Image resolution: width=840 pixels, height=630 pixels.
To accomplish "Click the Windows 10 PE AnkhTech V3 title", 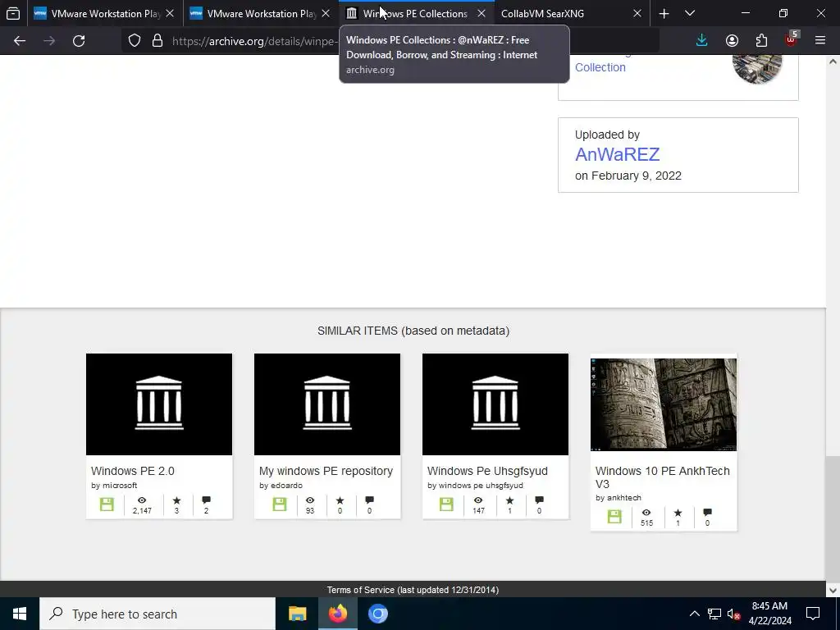I will point(662,477).
